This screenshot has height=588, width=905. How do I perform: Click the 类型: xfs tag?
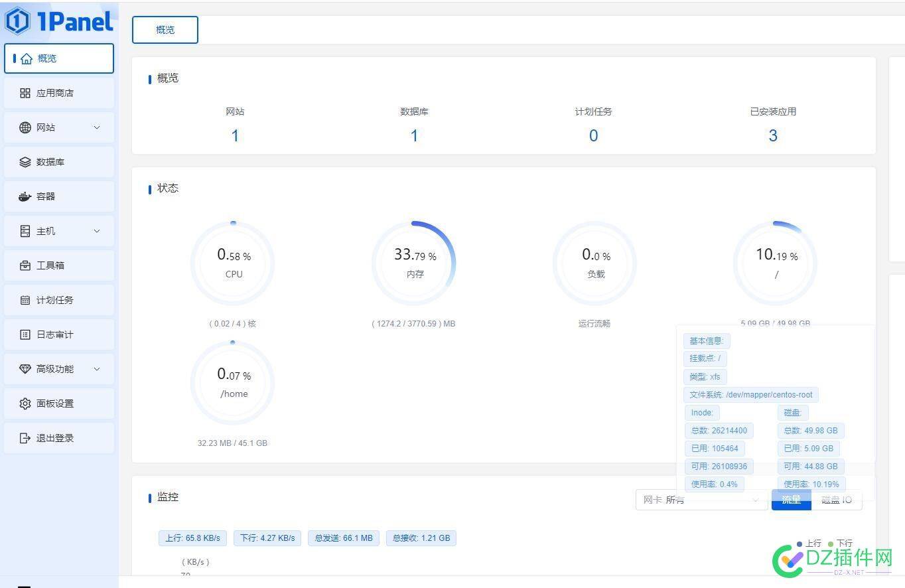pos(705,376)
